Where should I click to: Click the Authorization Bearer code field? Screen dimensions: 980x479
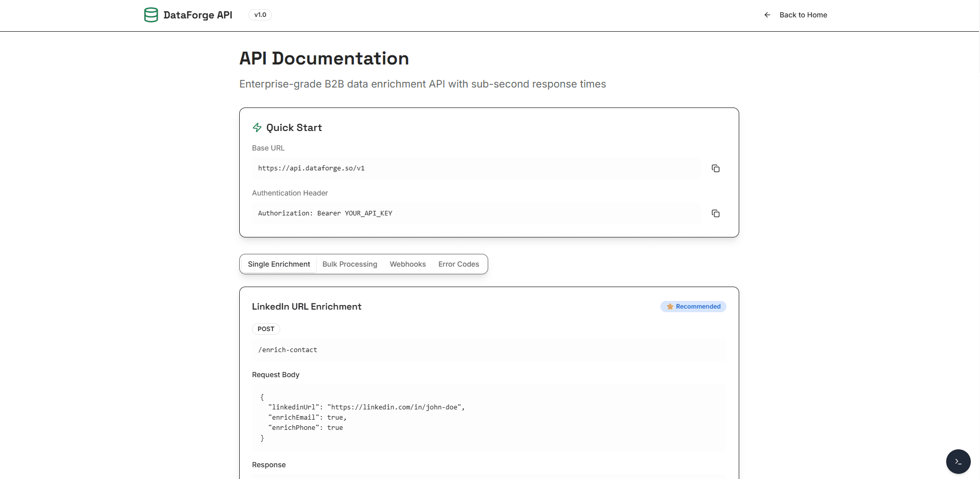[x=476, y=213]
